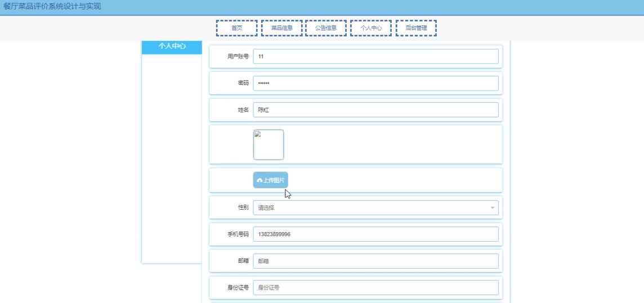Click the 用户账号 label text
The width and height of the screenshot is (644, 303).
point(238,57)
